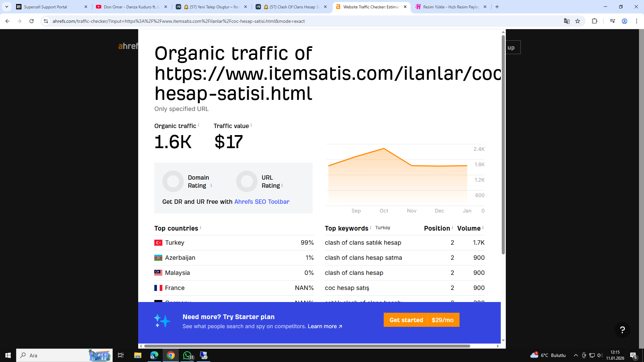Image resolution: width=644 pixels, height=362 pixels.
Task: Close the Resim Yükle tab
Action: pyautogui.click(x=485, y=7)
